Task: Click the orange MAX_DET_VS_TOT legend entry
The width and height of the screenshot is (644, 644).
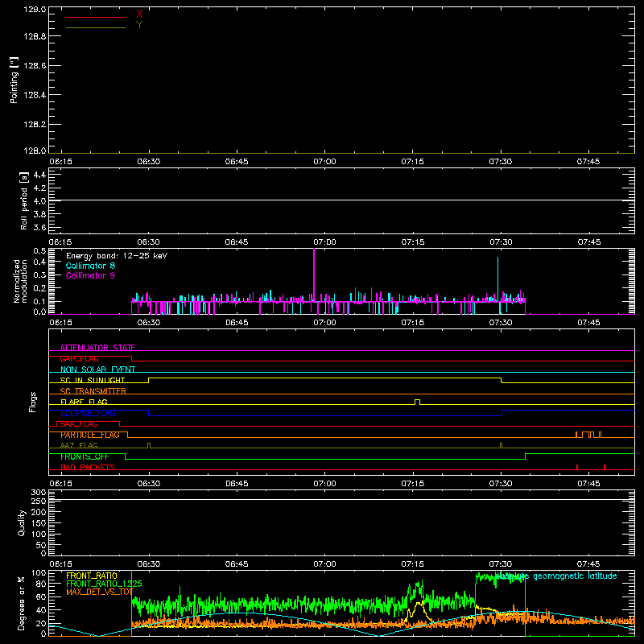Action: pyautogui.click(x=100, y=592)
